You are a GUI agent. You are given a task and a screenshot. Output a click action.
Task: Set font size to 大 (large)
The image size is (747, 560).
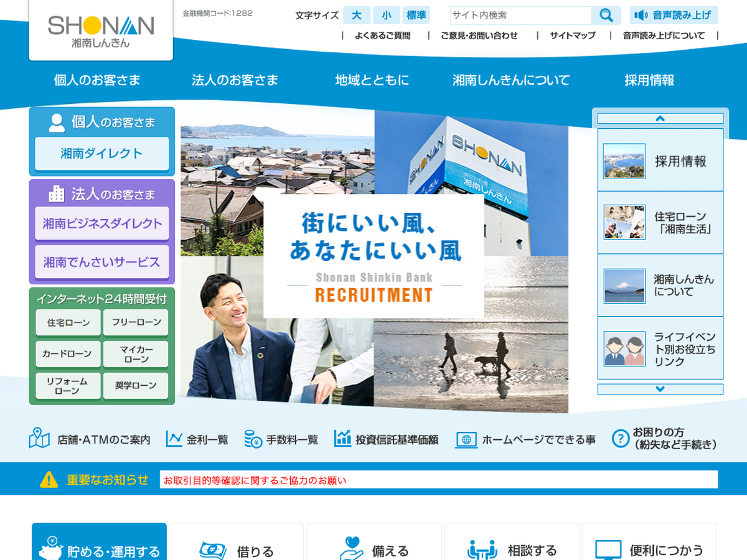coord(356,16)
